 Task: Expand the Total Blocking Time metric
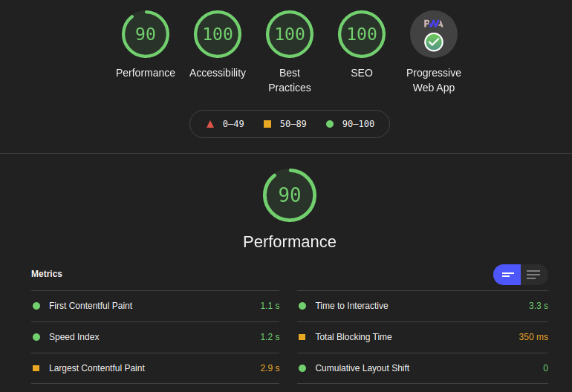[x=354, y=337]
